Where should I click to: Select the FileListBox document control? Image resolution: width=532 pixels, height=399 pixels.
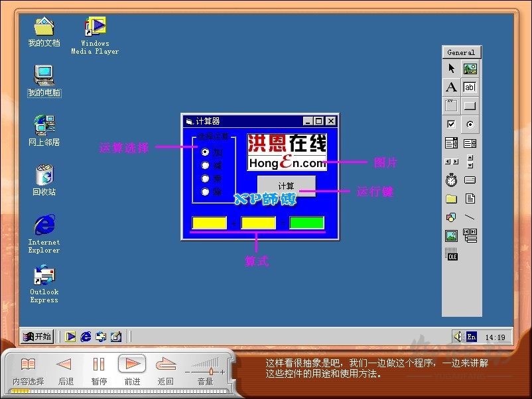pos(470,199)
